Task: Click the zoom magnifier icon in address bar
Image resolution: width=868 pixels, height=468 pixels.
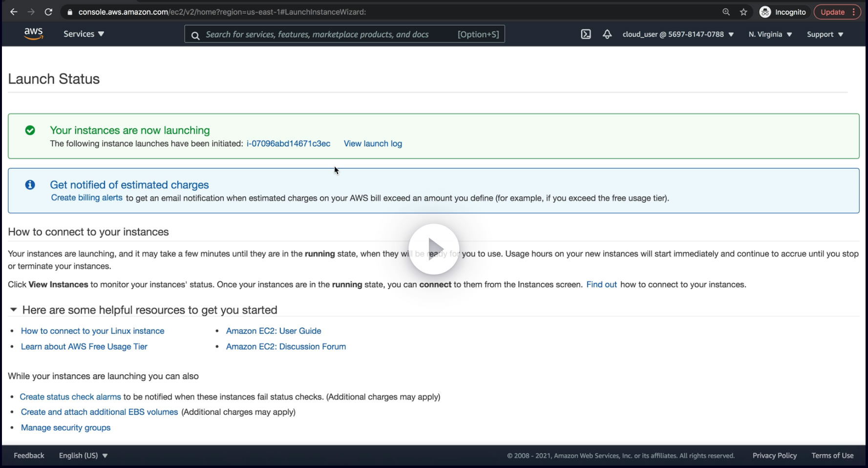Action: [726, 12]
